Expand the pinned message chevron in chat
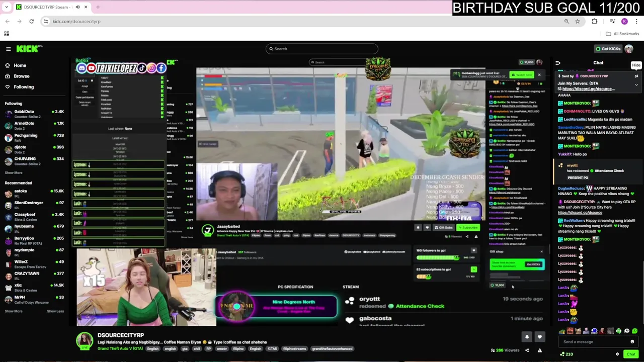The image size is (644, 362). [636, 85]
